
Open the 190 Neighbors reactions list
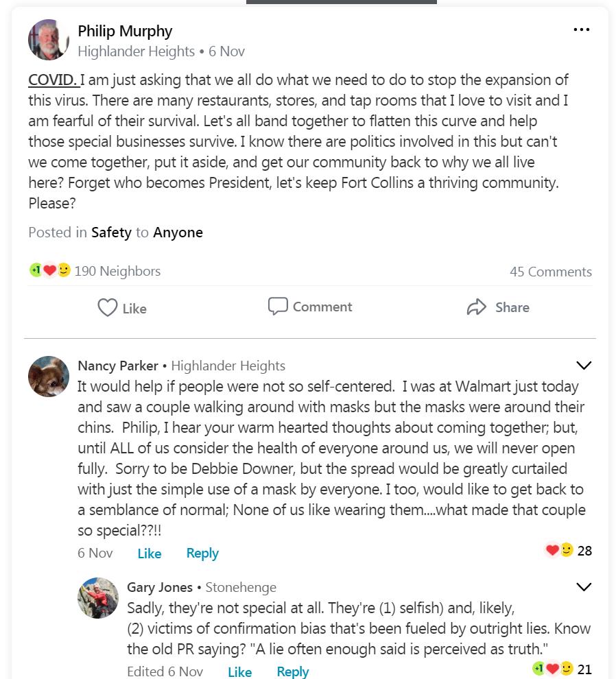pos(117,271)
